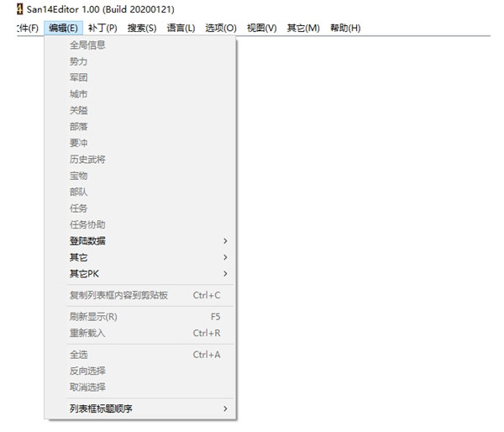Open the 补丁(P) menu
This screenshot has width=504, height=432.
pyautogui.click(x=102, y=28)
